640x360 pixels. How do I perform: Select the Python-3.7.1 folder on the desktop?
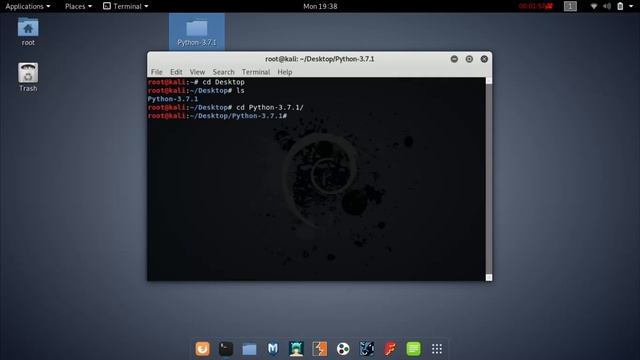click(197, 33)
